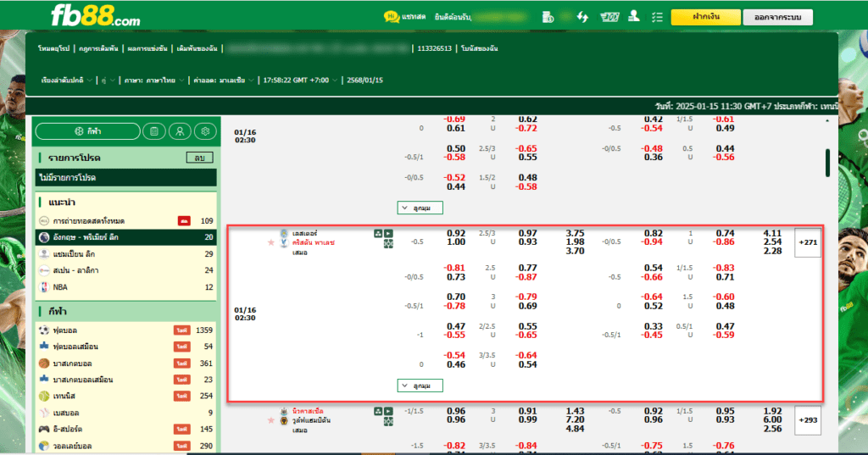Click the video play icon on Newcastle match
This screenshot has width=868, height=455.
pos(388,411)
